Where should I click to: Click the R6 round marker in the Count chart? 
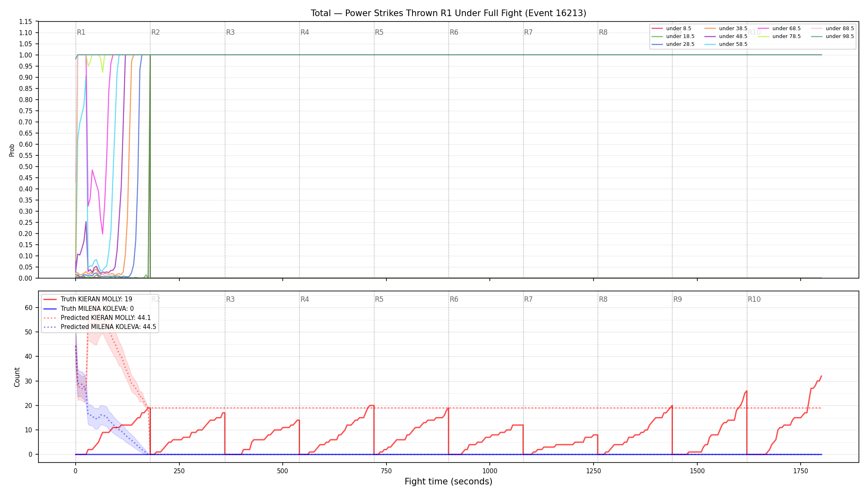coord(454,299)
